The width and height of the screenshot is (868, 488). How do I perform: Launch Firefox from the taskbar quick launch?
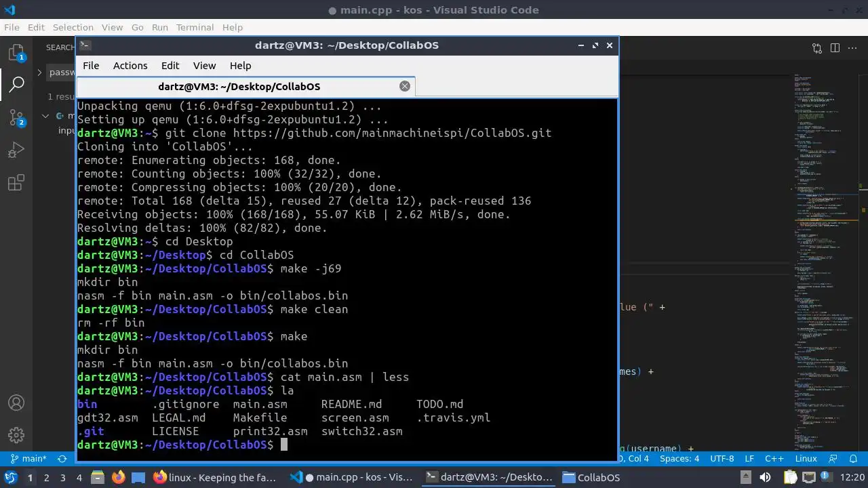(118, 478)
